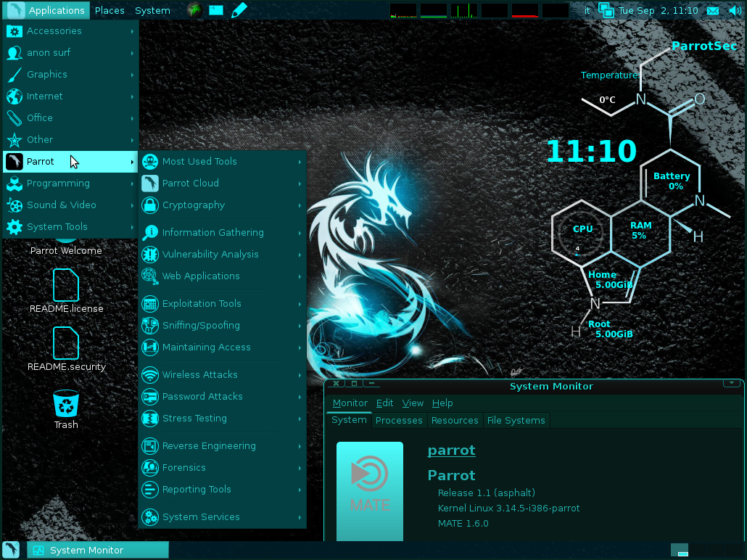Click 'MATE 1.6.0' version text
747x560 pixels.
click(x=463, y=524)
